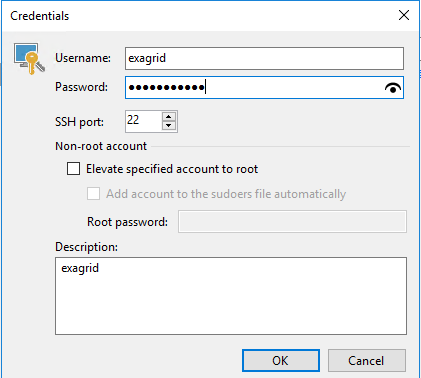Increase SSH port with up arrow

[169, 117]
